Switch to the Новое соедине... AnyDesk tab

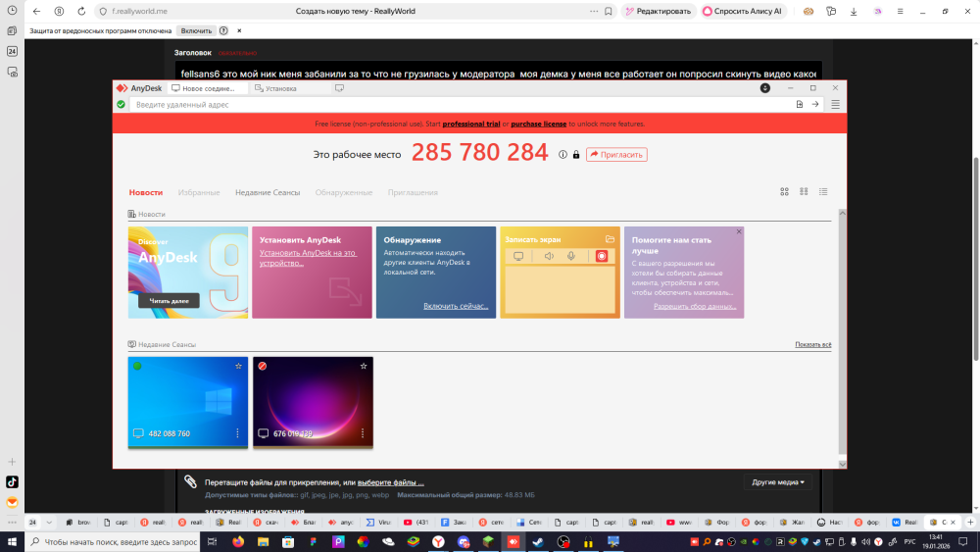[x=207, y=88]
